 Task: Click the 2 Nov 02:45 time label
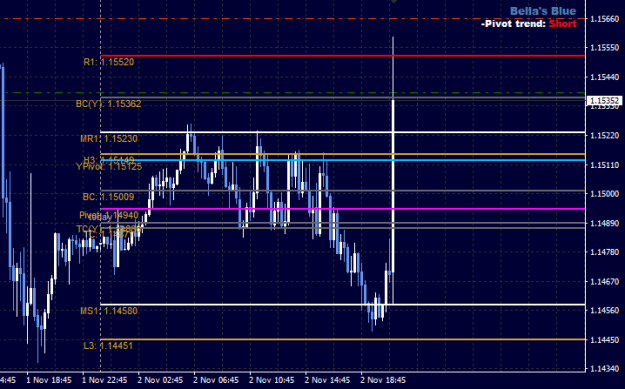(x=161, y=380)
